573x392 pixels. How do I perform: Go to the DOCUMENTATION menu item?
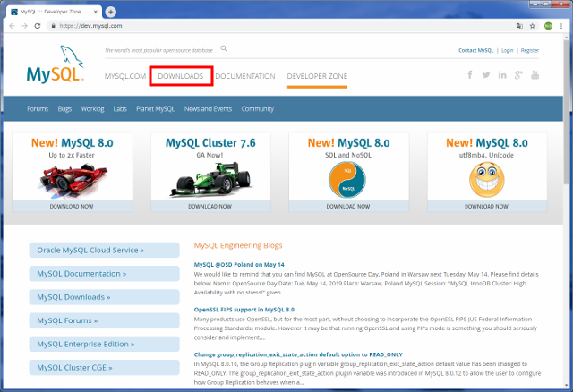click(244, 76)
